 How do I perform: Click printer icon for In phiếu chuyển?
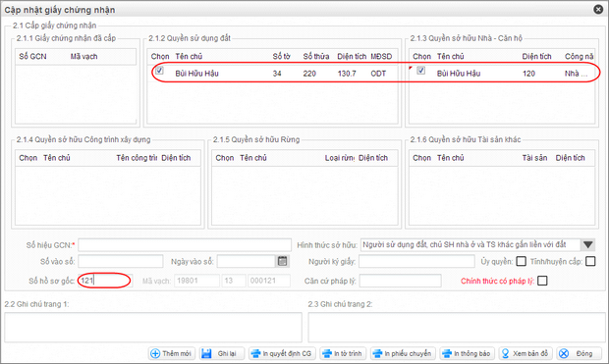click(377, 353)
